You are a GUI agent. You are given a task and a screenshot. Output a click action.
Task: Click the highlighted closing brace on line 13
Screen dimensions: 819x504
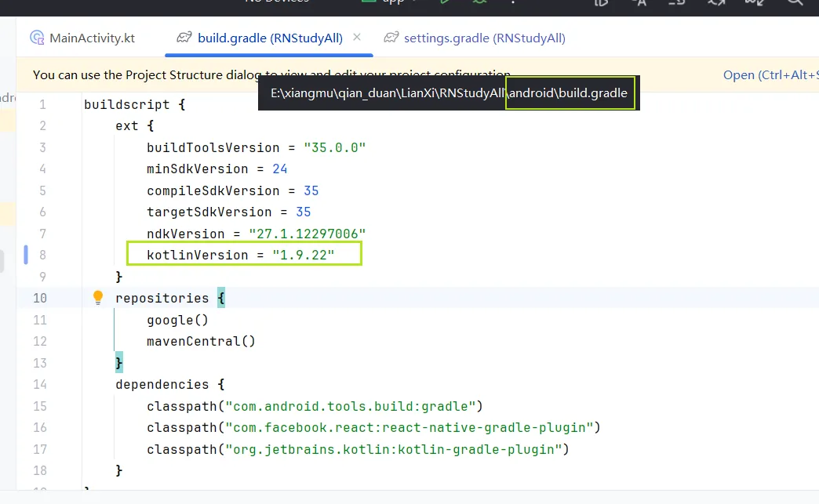tap(119, 363)
